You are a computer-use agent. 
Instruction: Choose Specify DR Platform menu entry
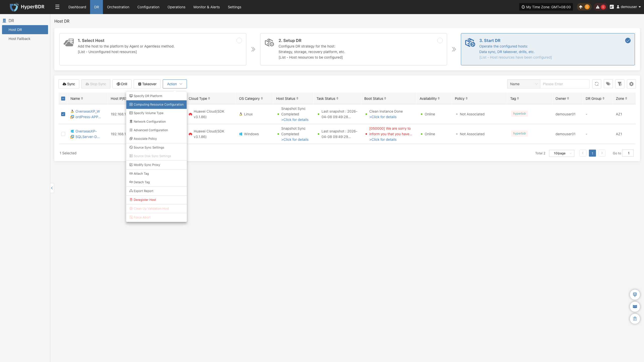[x=156, y=96]
